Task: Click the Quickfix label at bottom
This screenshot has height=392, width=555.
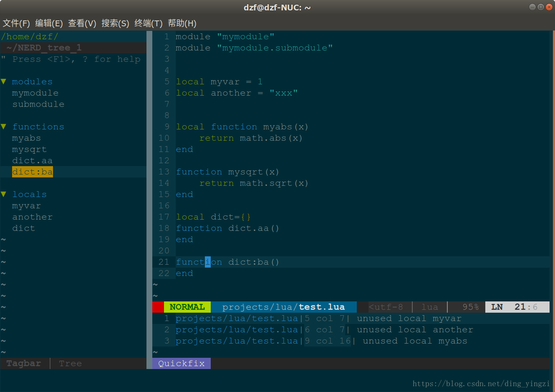Action: point(182,364)
